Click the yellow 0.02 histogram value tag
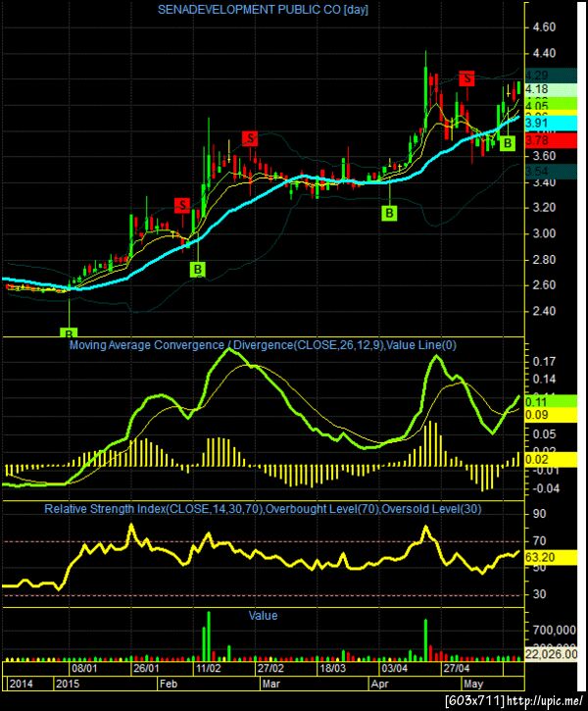 551,460
